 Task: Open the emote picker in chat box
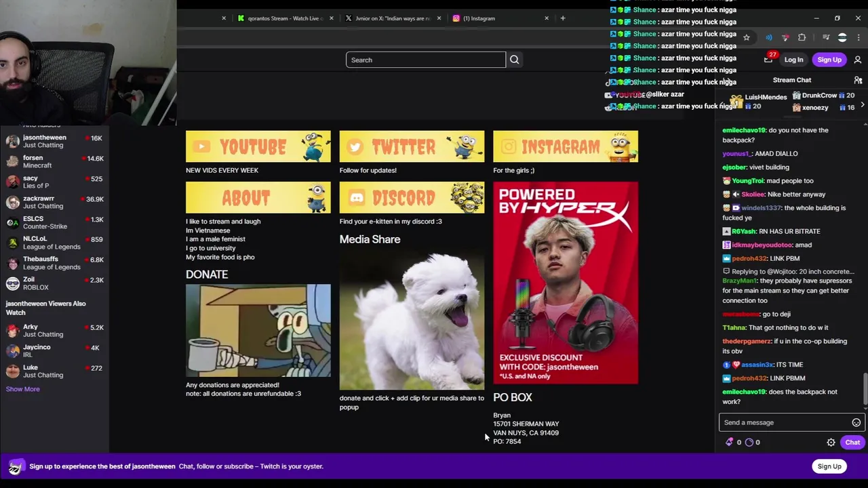pos(856,423)
